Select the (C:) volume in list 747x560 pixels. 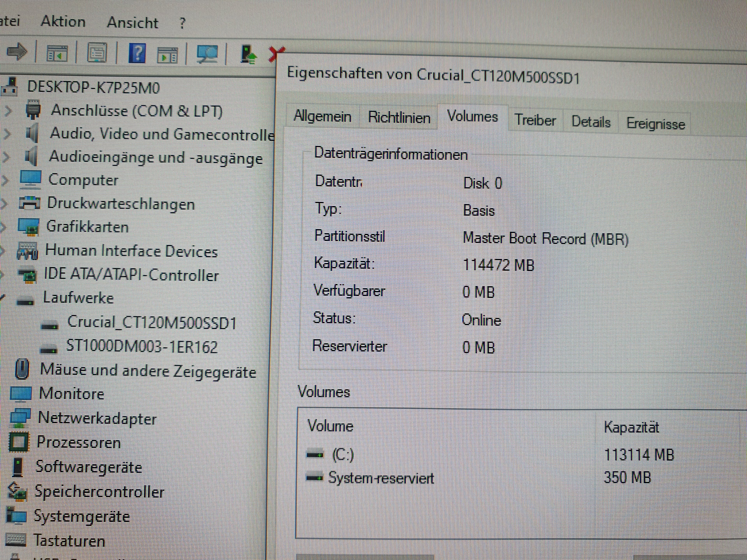[x=343, y=455]
